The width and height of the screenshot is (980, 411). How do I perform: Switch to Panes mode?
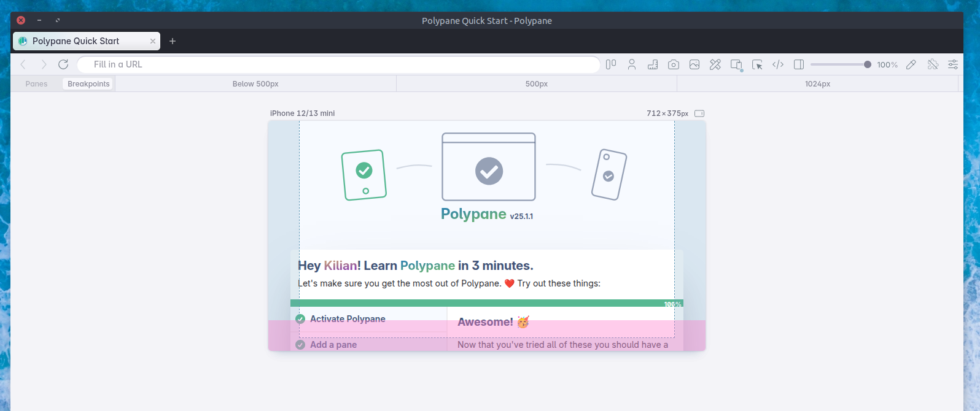click(37, 84)
